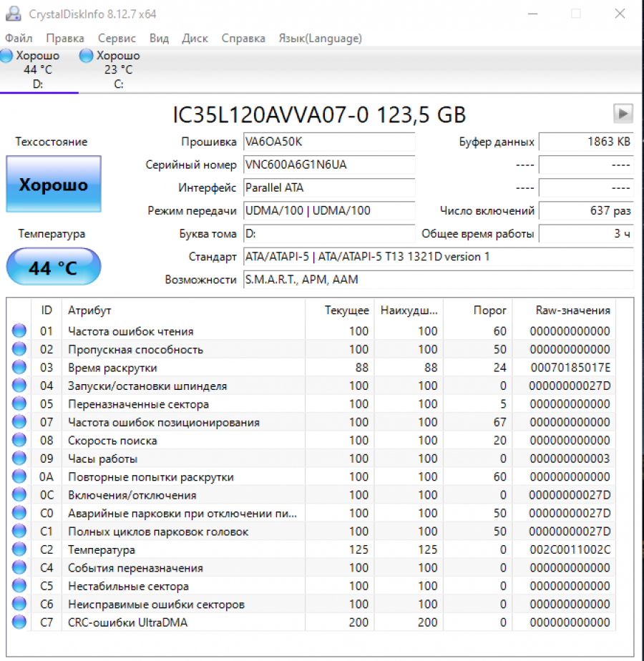Image resolution: width=644 pixels, height=661 pixels.
Task: Click the 44 °C temperature indicator button
Action: click(54, 268)
